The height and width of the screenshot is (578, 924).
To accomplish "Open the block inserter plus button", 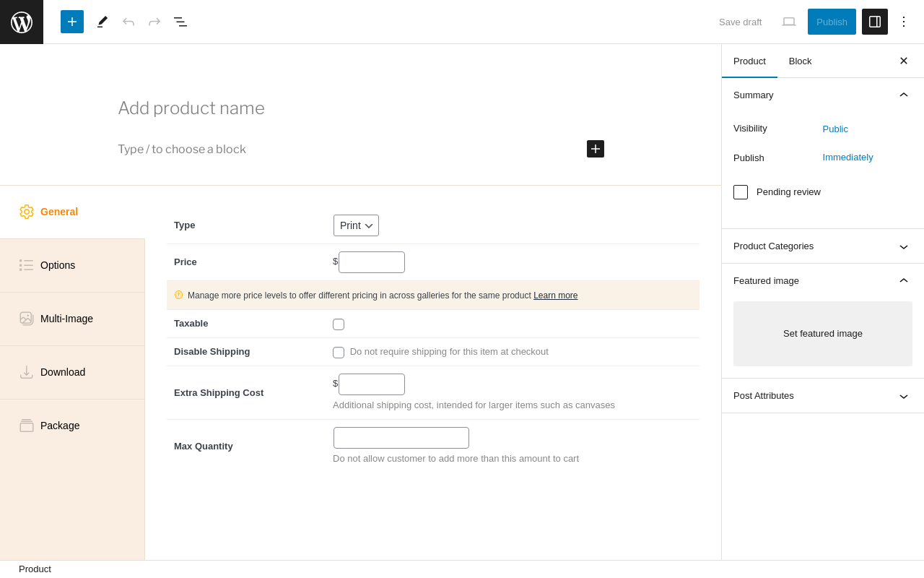I will 72,22.
